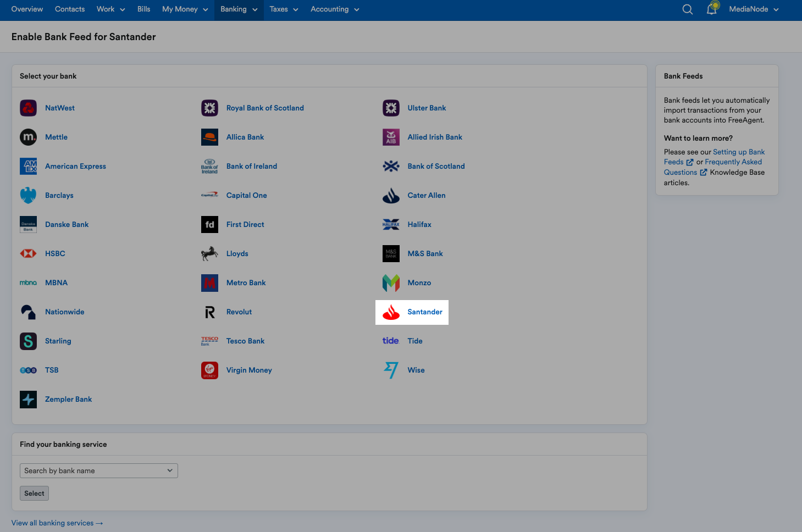Image resolution: width=802 pixels, height=532 pixels.
Task: Click the HSBC hexagon logo icon
Action: tap(28, 254)
